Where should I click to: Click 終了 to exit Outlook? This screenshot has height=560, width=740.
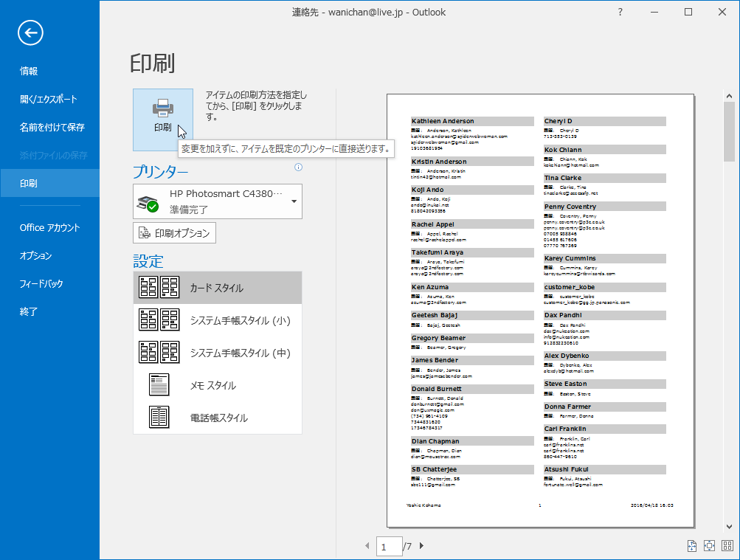point(49,312)
